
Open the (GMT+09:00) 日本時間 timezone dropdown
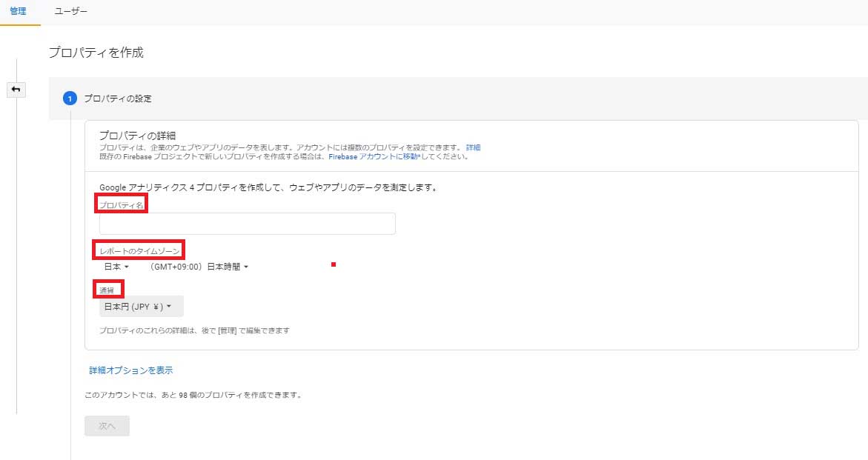pyautogui.click(x=199, y=267)
